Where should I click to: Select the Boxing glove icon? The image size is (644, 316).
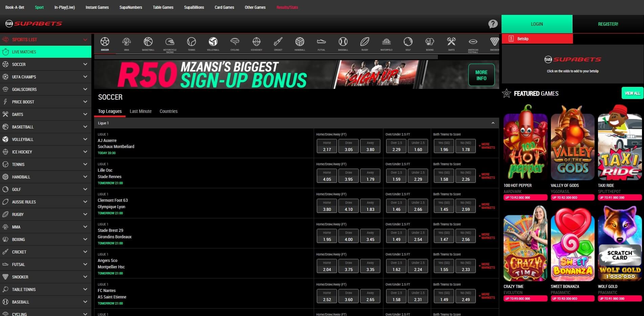coord(429,42)
